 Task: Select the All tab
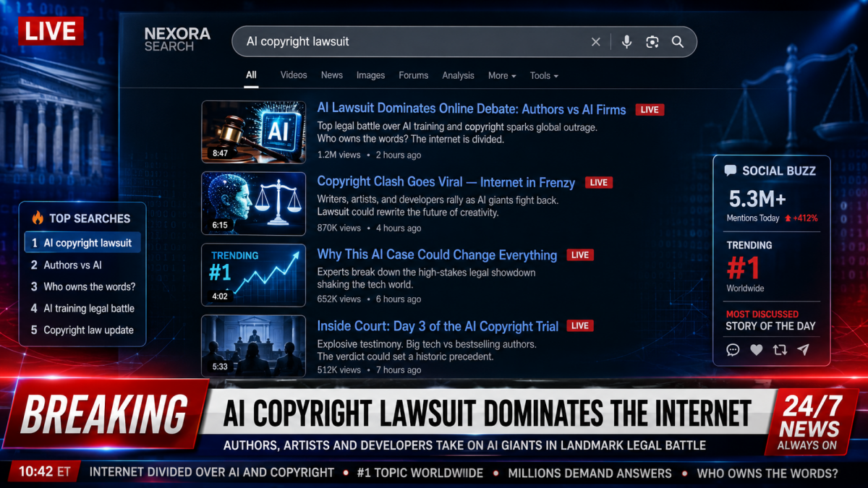[251, 75]
